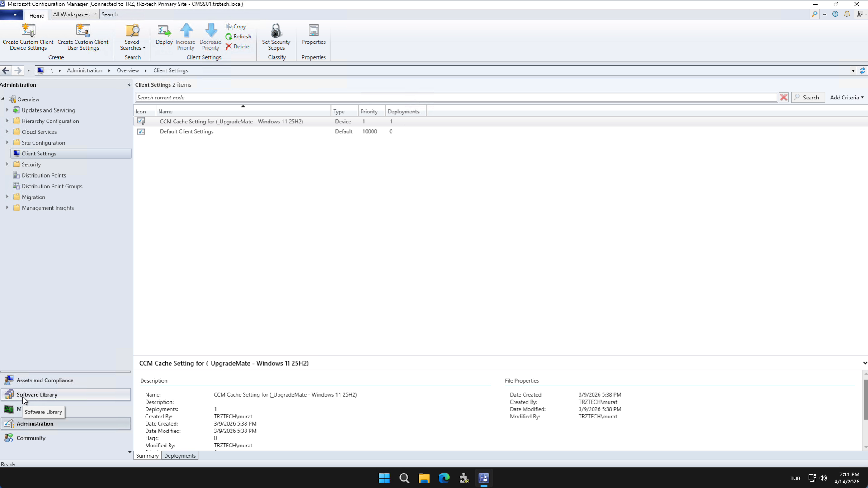Sort by Type column header
The height and width of the screenshot is (488, 868).
point(344,111)
